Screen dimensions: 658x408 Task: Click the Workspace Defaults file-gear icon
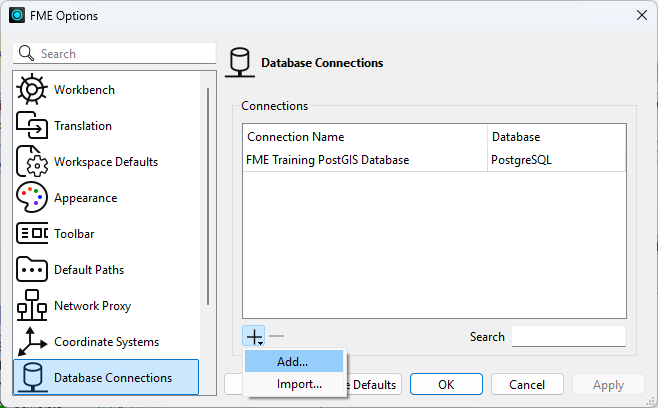(x=32, y=161)
